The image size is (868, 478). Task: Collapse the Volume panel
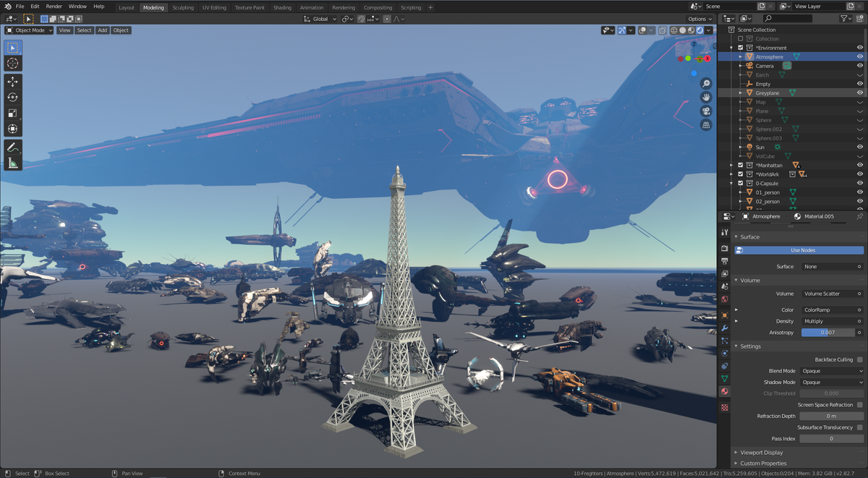[750, 280]
